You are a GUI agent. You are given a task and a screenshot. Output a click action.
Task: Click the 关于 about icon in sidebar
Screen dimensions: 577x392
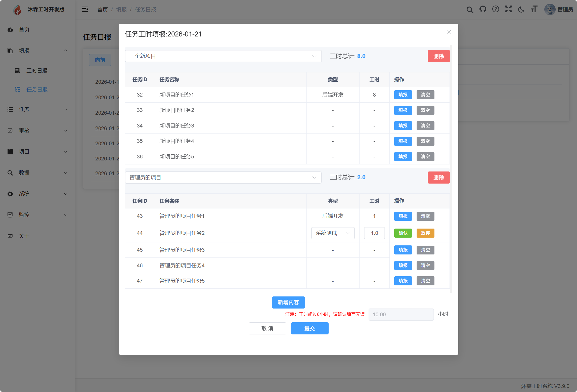tap(10, 236)
